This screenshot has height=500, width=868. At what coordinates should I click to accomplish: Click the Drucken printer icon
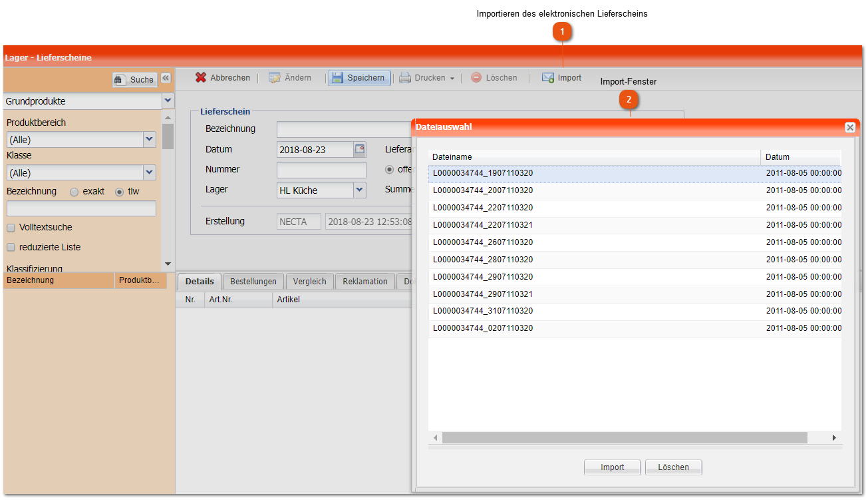click(405, 78)
